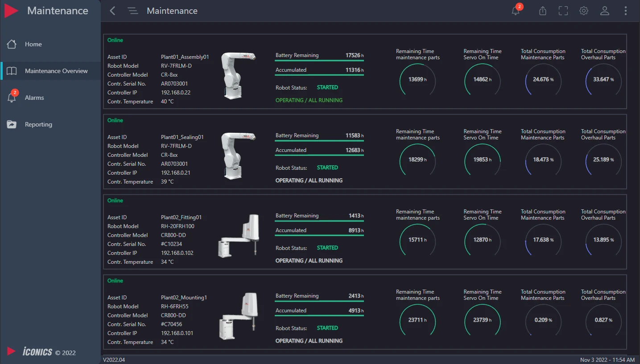The width and height of the screenshot is (640, 364).
Task: Toggle fullscreen mode icon
Action: click(563, 11)
